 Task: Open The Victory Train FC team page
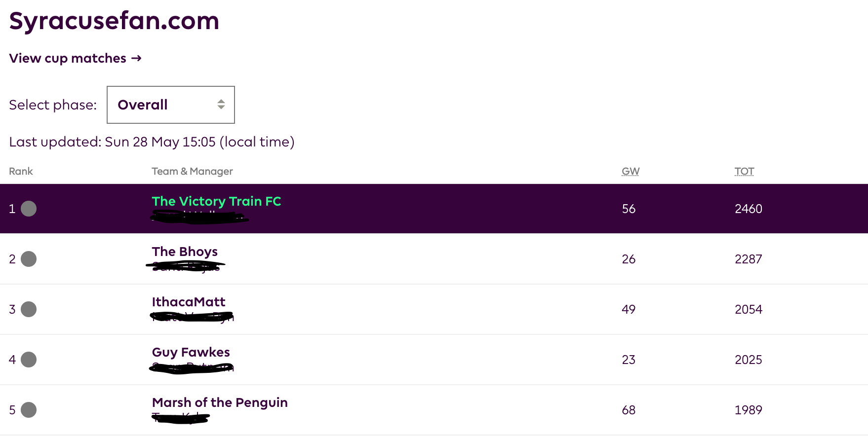click(216, 201)
